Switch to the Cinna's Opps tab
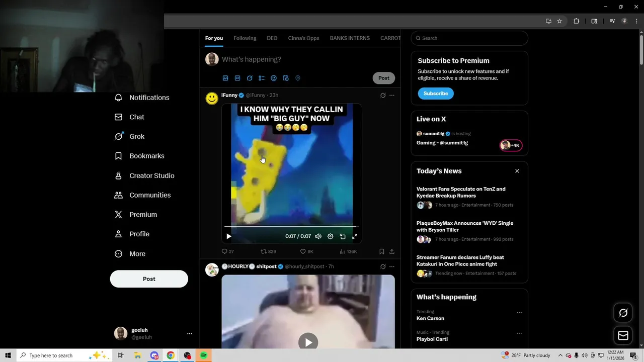The width and height of the screenshot is (644, 362). (x=304, y=38)
